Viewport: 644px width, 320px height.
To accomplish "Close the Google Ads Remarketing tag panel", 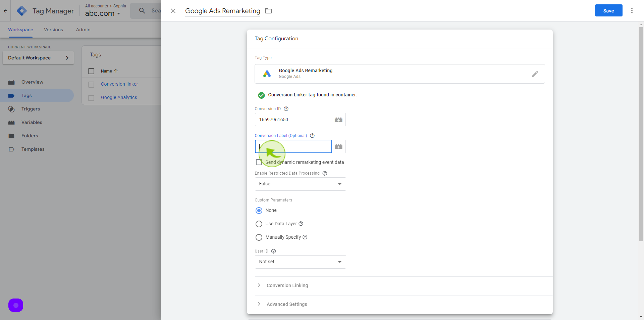I will click(x=173, y=11).
